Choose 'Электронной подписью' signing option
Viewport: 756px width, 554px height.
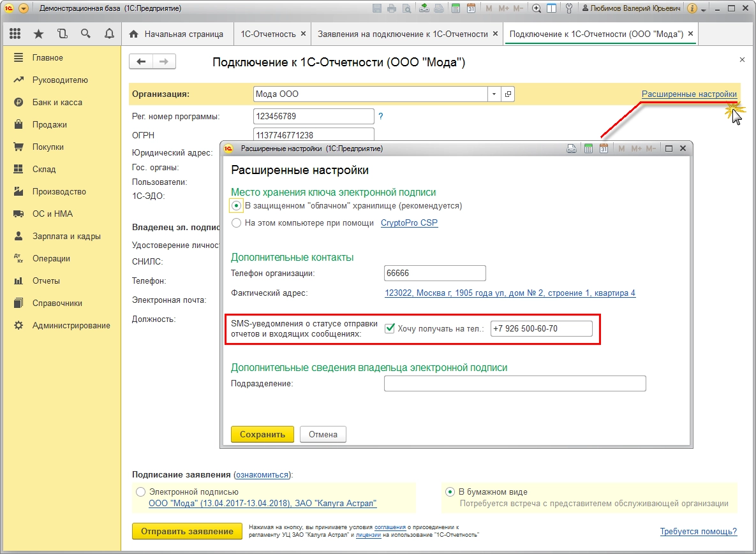click(x=140, y=492)
